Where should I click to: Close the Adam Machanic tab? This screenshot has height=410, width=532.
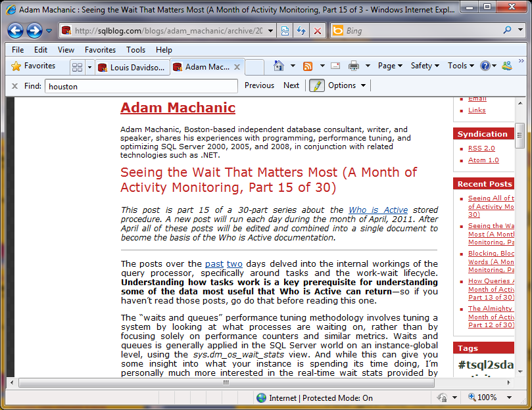coord(237,67)
